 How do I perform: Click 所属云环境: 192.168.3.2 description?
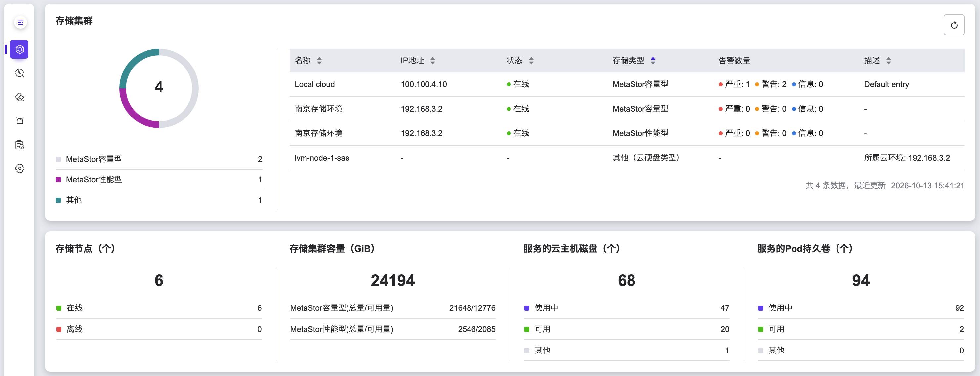pos(907,158)
